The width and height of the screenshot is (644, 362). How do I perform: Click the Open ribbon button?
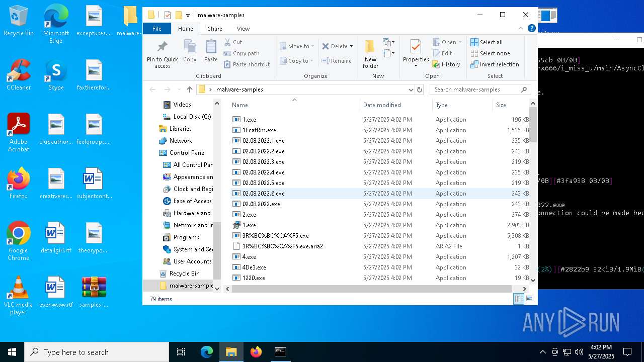(445, 42)
